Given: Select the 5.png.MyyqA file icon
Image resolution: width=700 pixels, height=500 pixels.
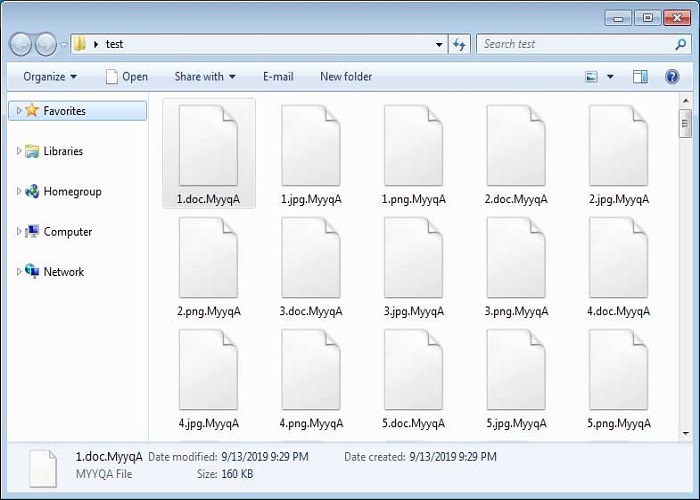Looking at the screenshot, I should (x=618, y=370).
